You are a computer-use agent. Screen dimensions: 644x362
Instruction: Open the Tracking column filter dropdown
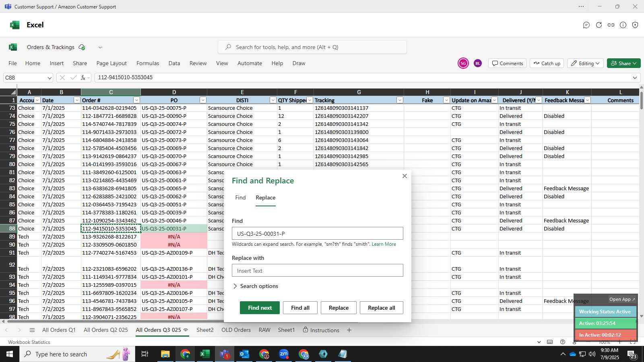400,100
